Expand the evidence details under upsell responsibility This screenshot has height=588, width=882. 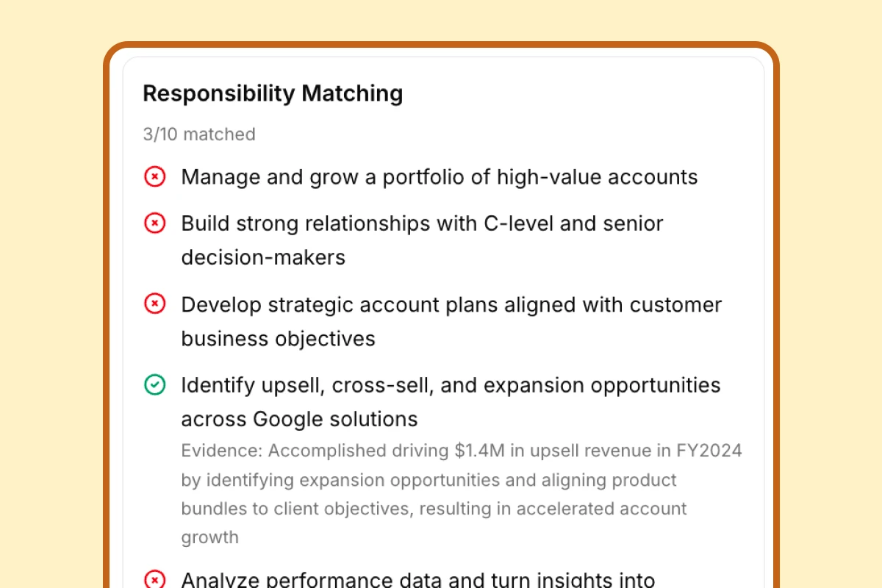tap(462, 493)
